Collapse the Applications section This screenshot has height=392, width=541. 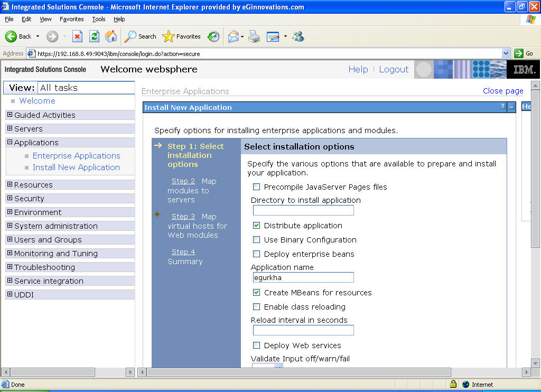[10, 142]
